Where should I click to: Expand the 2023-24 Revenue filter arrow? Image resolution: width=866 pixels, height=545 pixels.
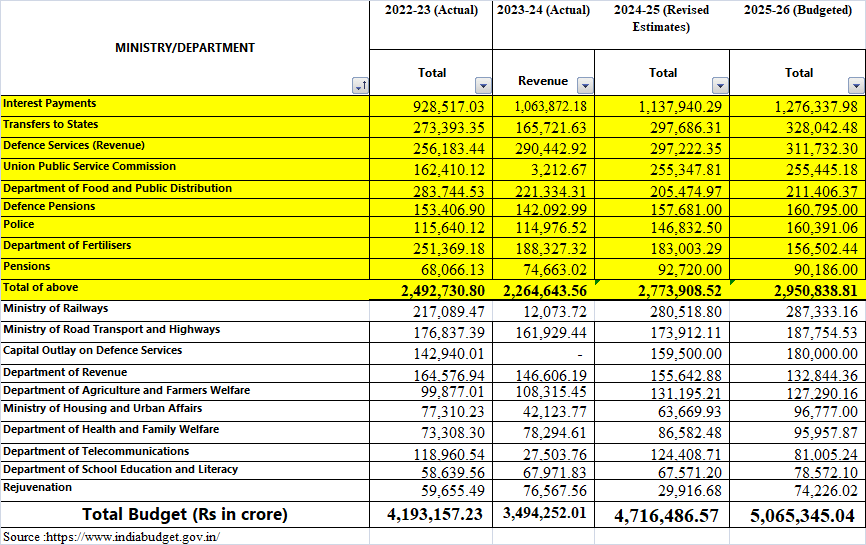[585, 86]
